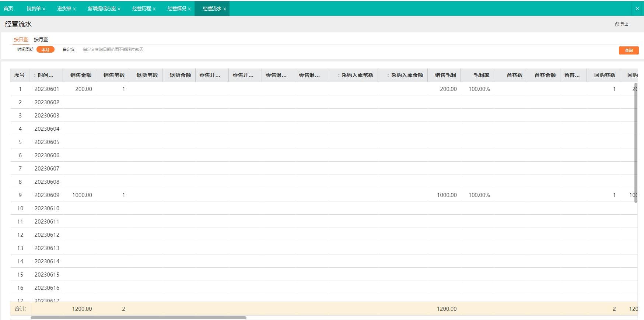Close the 进货单 tab
644x320 pixels.
coord(74,9)
